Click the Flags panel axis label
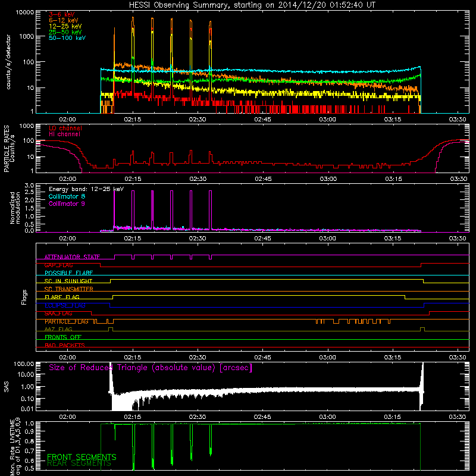 click(x=24, y=297)
